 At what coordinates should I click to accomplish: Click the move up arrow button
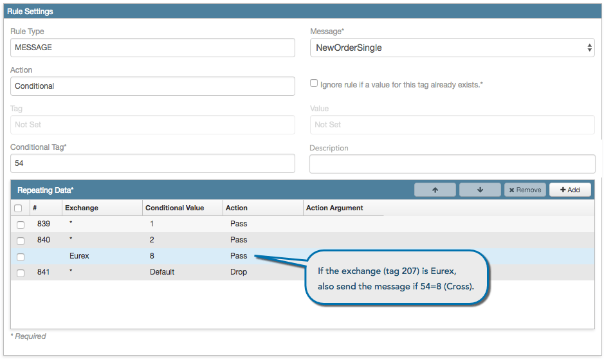(x=435, y=190)
